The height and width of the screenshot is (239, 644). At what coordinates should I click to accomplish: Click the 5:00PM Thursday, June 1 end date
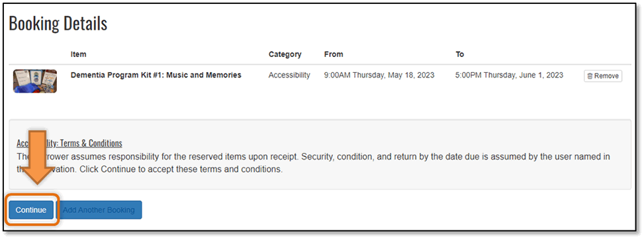(x=509, y=75)
